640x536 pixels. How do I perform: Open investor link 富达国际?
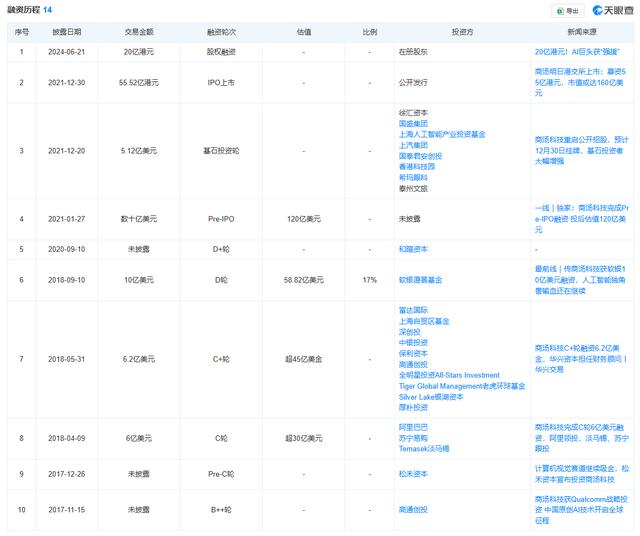(x=413, y=310)
